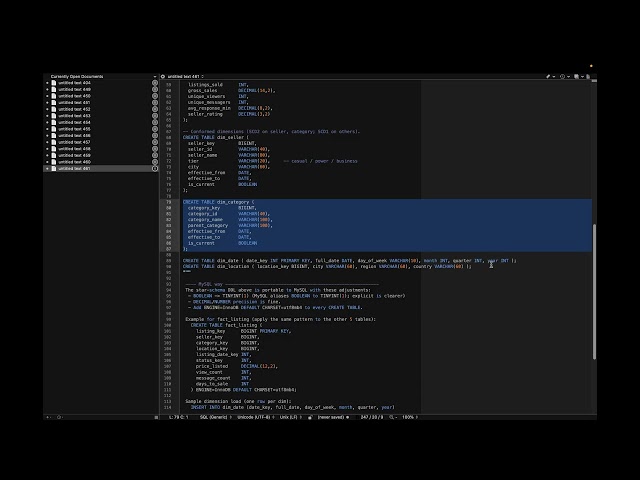Viewport: 640px width, 480px height.
Task: Close document untitled text 458 in sidebar
Action: pyautogui.click(x=155, y=149)
